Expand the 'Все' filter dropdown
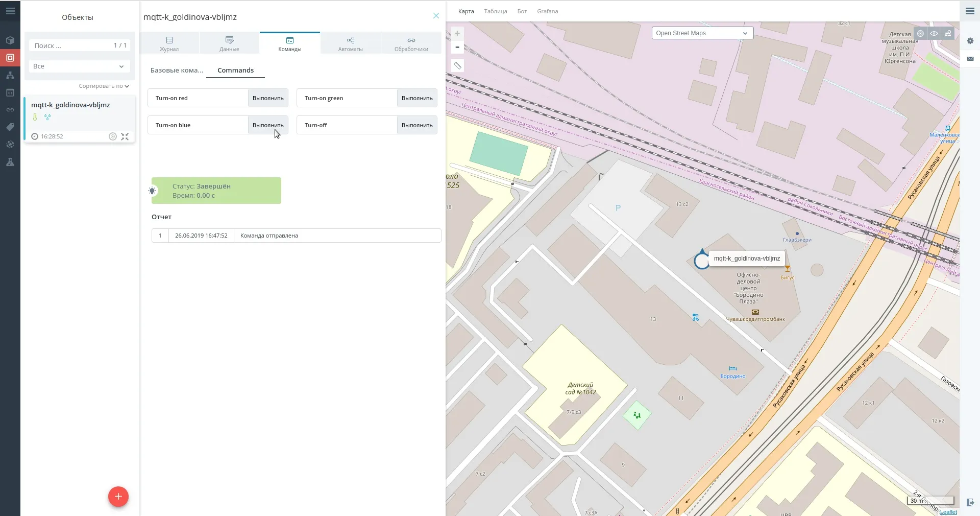Screen dimensions: 980x516 [79, 66]
